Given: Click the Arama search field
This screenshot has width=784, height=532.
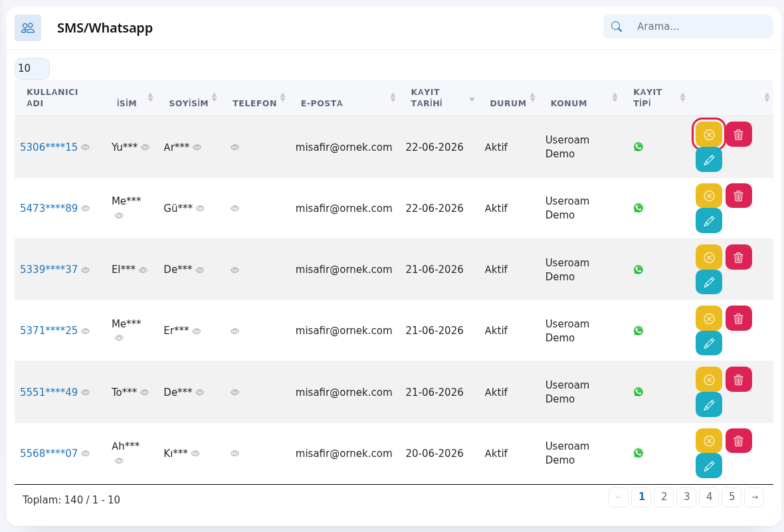Looking at the screenshot, I should tap(688, 27).
